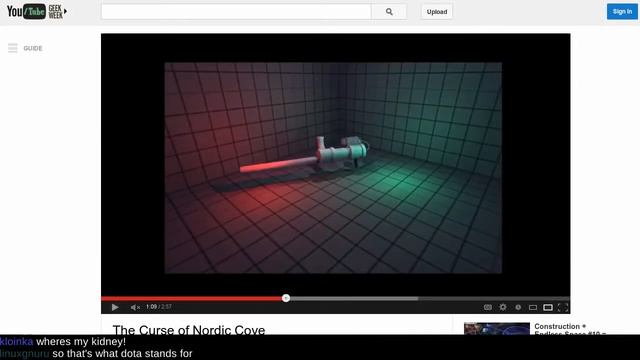The width and height of the screenshot is (640, 360).
Task: Click the Sign in button
Action: click(622, 11)
